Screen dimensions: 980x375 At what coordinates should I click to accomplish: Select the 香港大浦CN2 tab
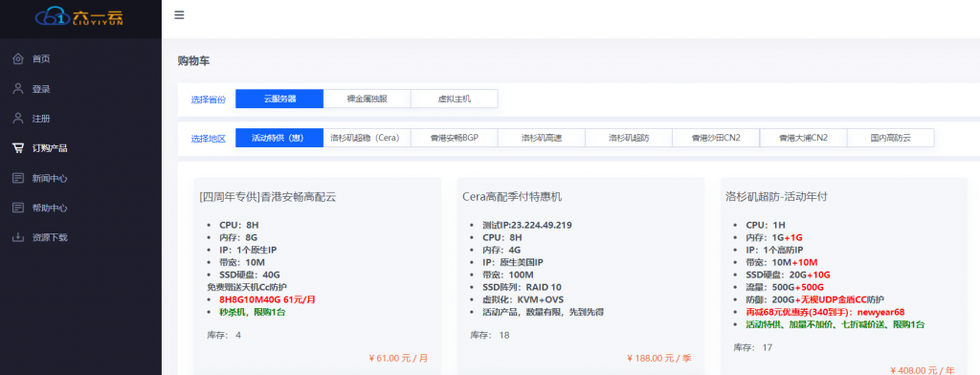click(x=803, y=138)
